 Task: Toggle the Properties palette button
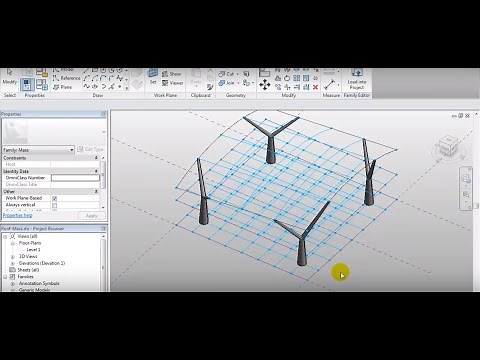tap(27, 85)
